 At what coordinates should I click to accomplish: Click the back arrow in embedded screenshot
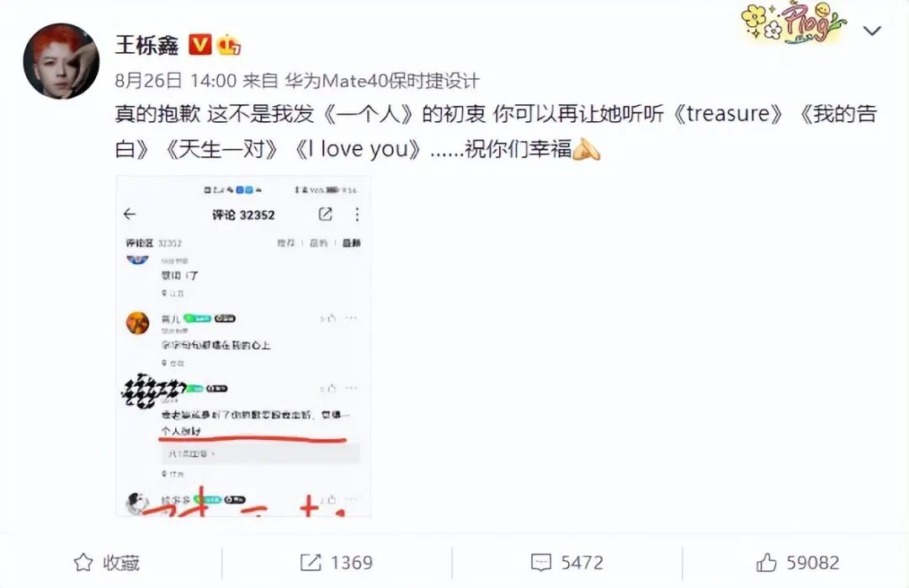click(x=130, y=215)
